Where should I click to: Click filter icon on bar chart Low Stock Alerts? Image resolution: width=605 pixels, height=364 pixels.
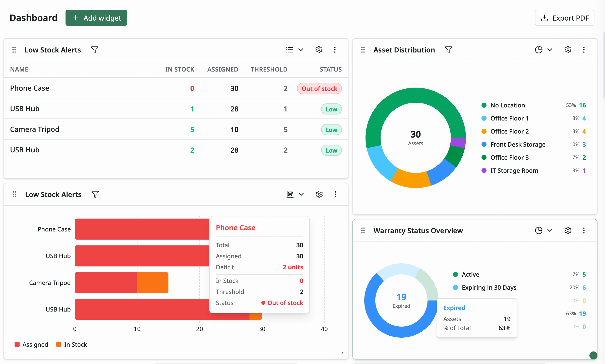[x=95, y=194]
